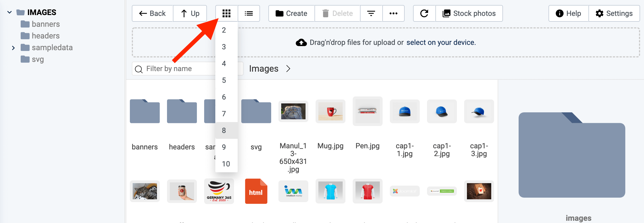Open the banners folder in grid
Screen dimensions: 644x223
click(x=145, y=111)
